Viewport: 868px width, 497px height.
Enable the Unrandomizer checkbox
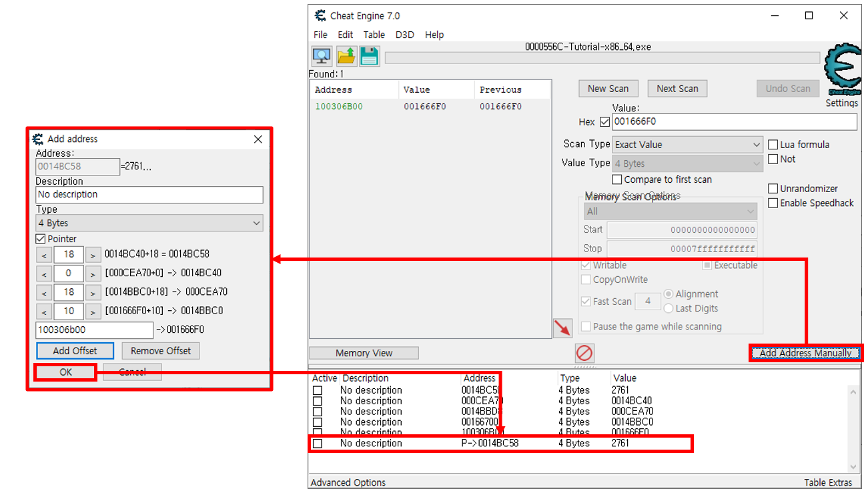pyautogui.click(x=773, y=188)
